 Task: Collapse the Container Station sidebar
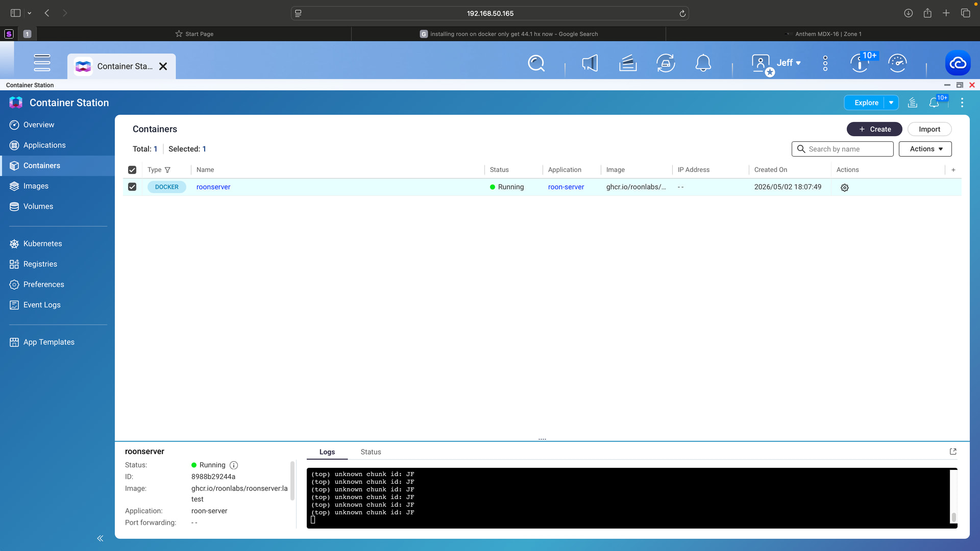100,538
